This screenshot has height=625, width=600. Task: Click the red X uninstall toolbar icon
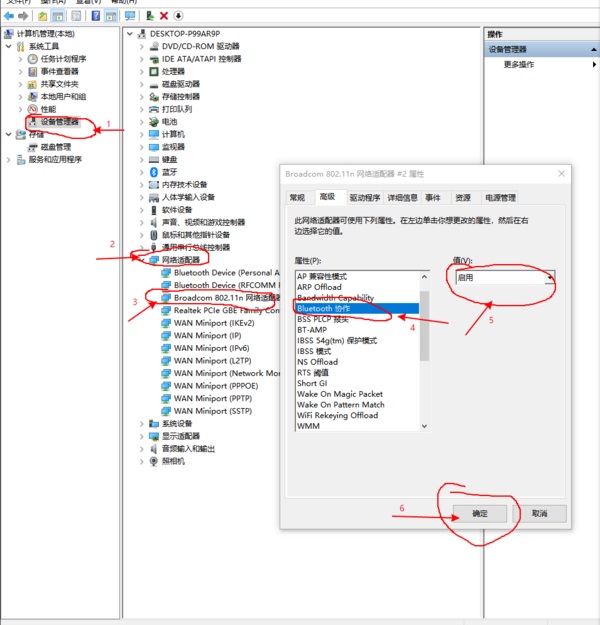coord(163,16)
